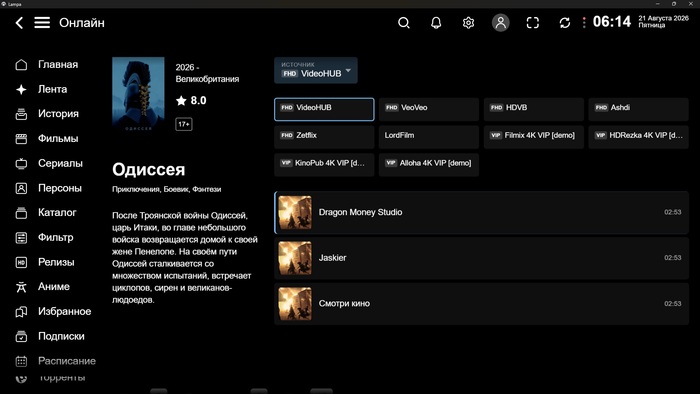Open Фильтр menu item
This screenshot has height=394, width=700.
coord(55,237)
